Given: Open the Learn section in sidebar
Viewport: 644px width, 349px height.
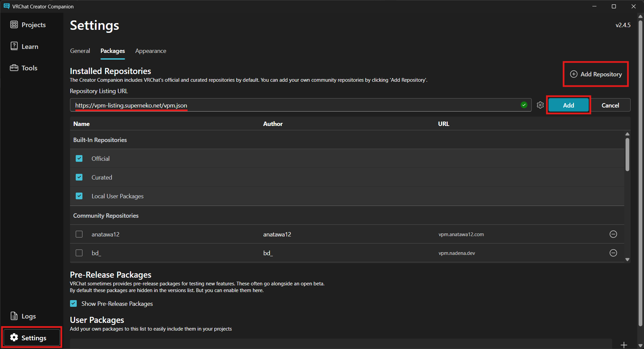Looking at the screenshot, I should [24, 47].
